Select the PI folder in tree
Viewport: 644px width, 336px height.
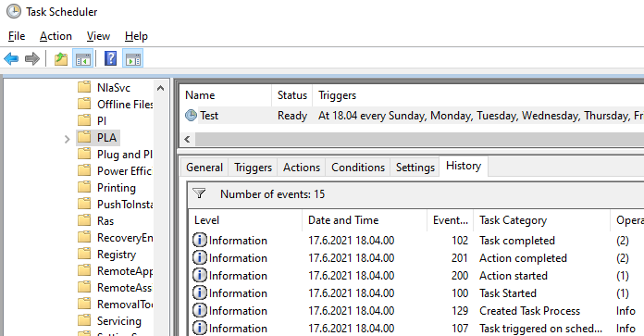(102, 120)
